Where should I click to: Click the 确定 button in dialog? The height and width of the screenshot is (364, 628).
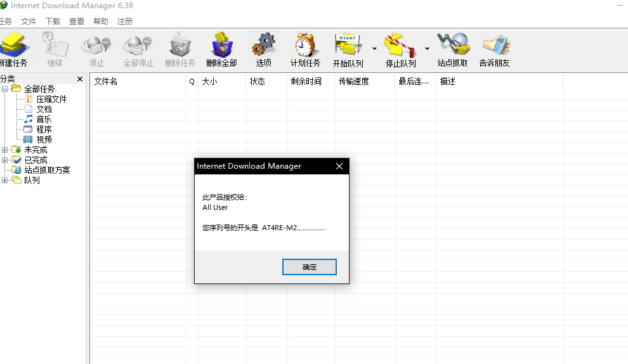click(x=309, y=267)
